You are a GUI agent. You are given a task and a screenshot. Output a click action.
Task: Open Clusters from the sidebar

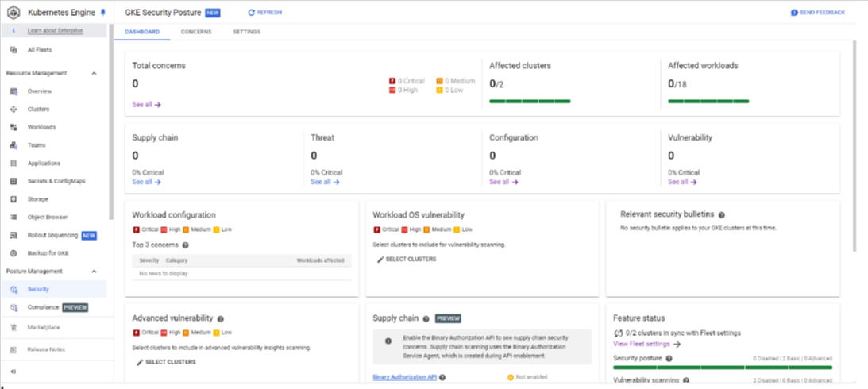click(38, 110)
